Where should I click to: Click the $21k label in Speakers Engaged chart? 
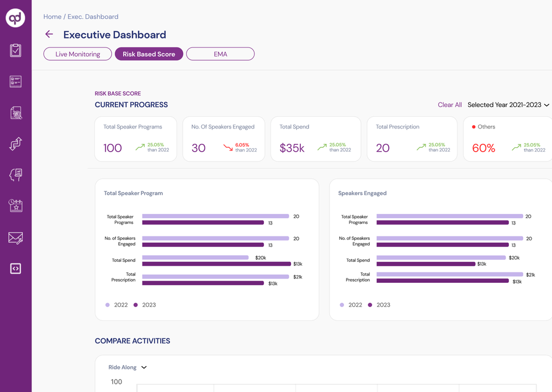(x=530, y=275)
